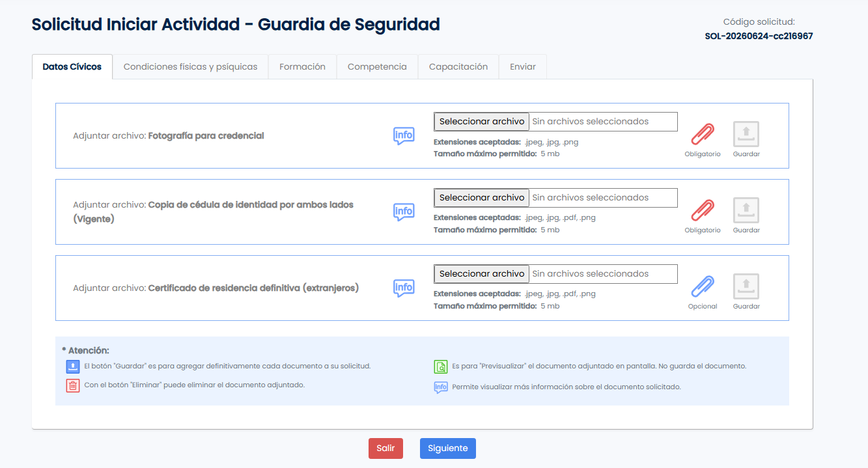This screenshot has width=868, height=468.
Task: Choose file for Copia de cédula de identidad
Action: (482, 198)
